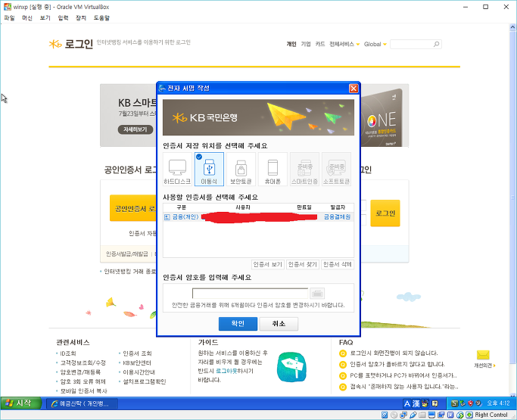Open 고객정보조회/수정 link
Viewport: 517px width, 420px height.
click(83, 362)
